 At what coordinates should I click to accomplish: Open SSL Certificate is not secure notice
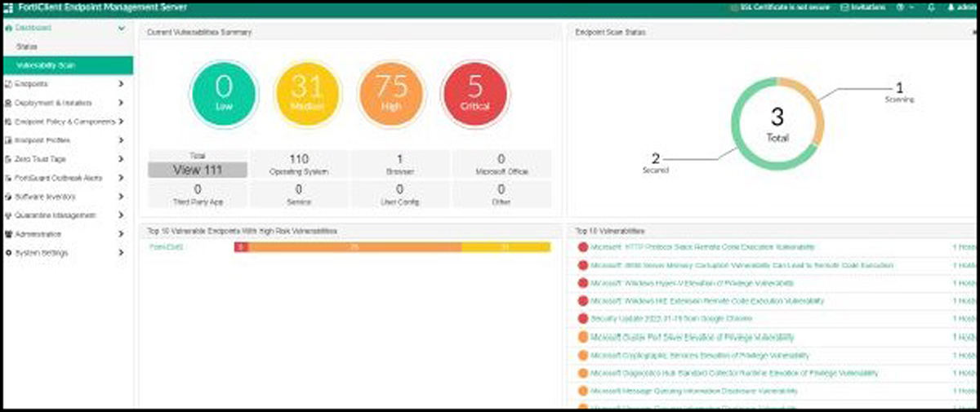(783, 7)
